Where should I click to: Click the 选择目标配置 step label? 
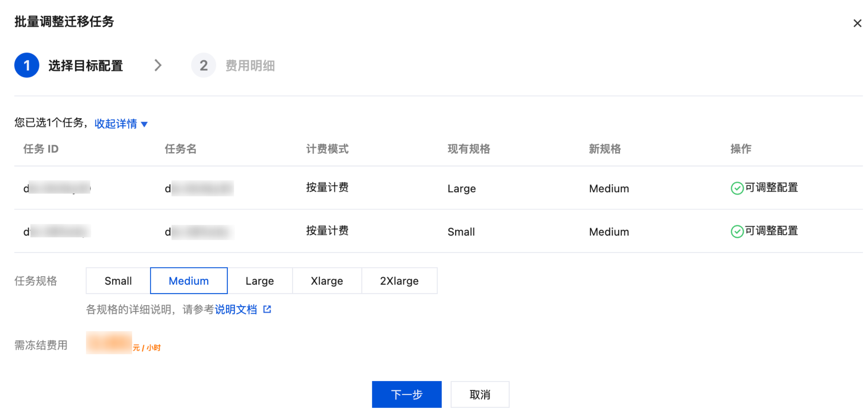86,66
